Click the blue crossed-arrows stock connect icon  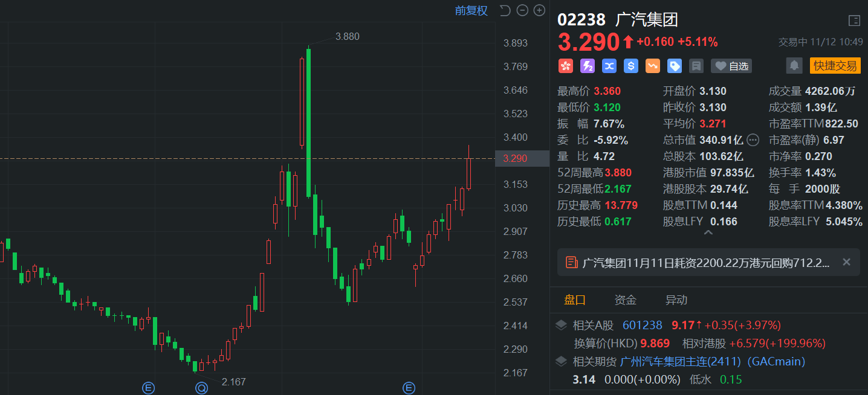[x=609, y=66]
